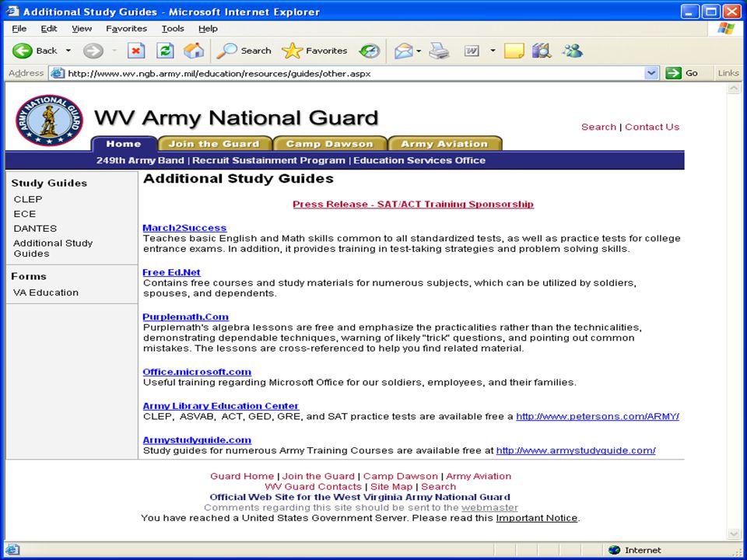Click the Mail envelope icon
Viewport: 747px width, 560px height.
(x=404, y=51)
